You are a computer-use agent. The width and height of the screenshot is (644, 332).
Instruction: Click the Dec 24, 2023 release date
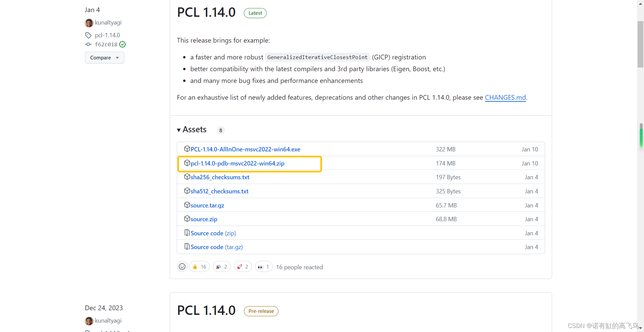104,308
